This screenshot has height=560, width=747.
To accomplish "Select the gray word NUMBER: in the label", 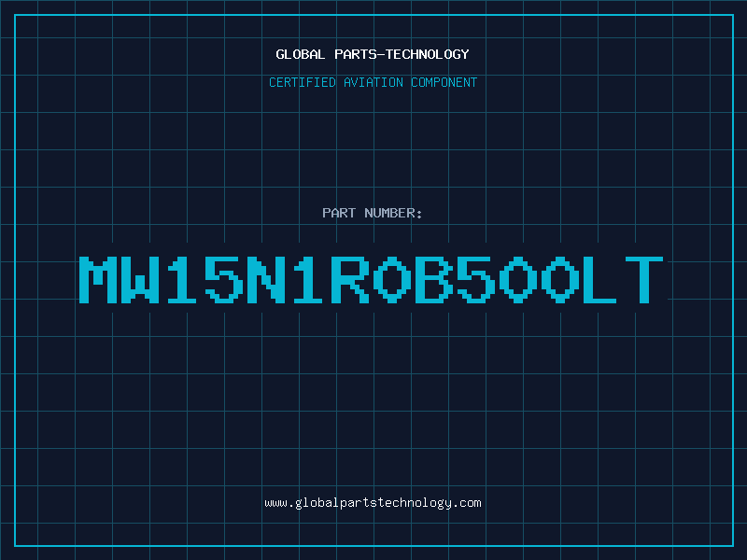I will pyautogui.click(x=393, y=213).
